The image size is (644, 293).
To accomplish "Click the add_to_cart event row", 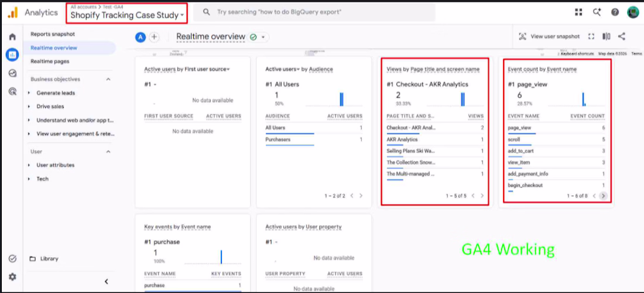I will click(x=556, y=151).
